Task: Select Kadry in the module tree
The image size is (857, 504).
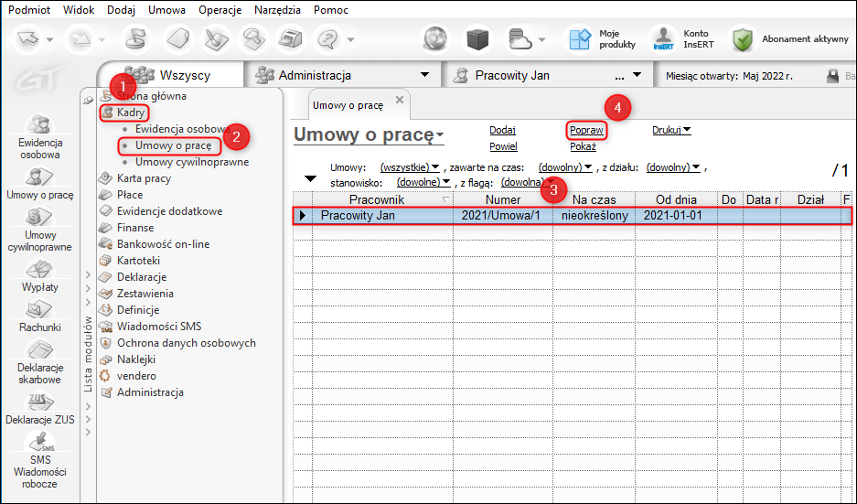Action: point(131,113)
